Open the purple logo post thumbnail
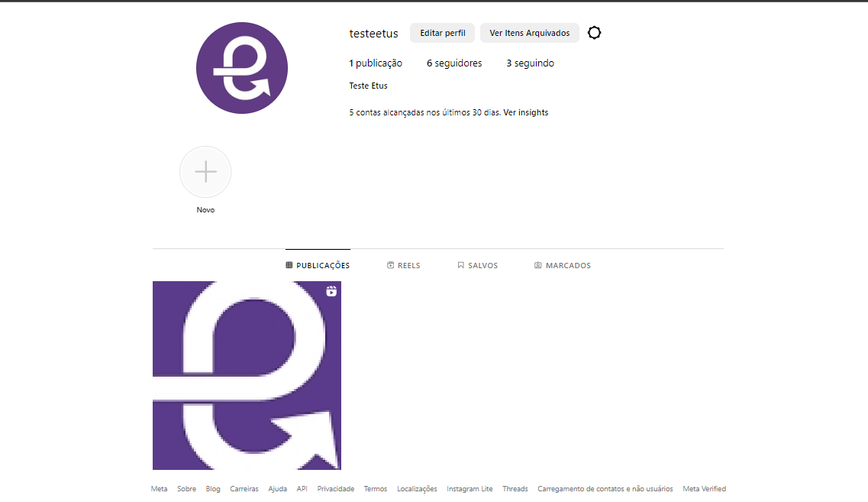 pyautogui.click(x=247, y=375)
